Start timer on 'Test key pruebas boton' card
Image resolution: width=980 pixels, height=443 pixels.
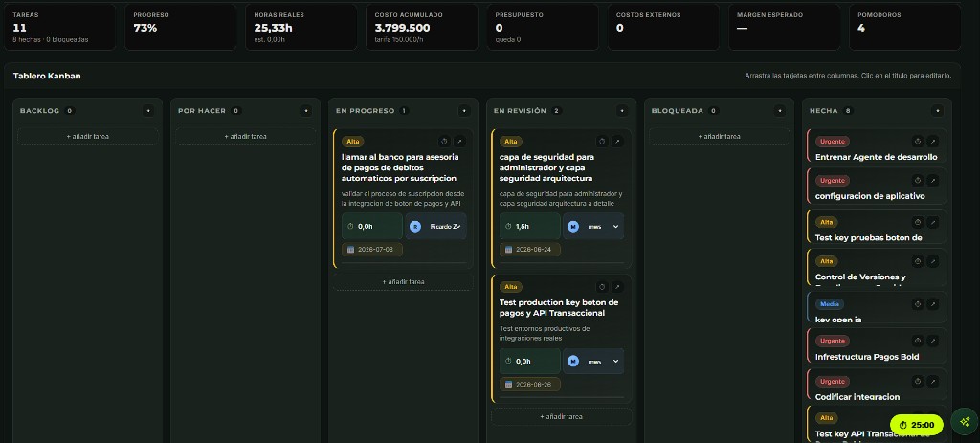(x=918, y=222)
